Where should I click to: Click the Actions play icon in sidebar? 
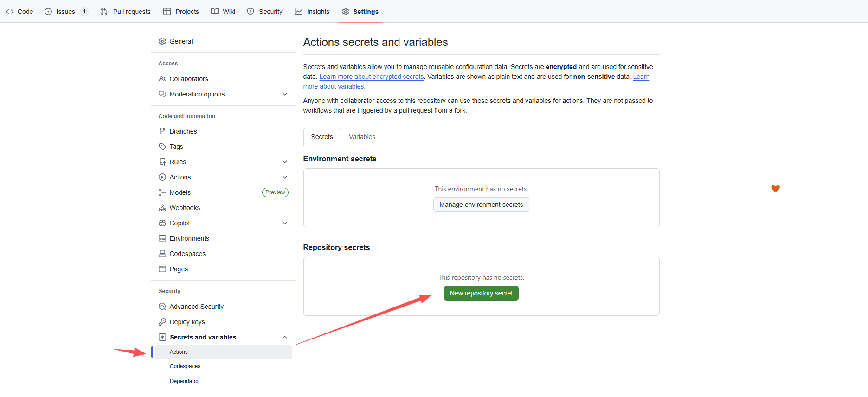coord(162,177)
